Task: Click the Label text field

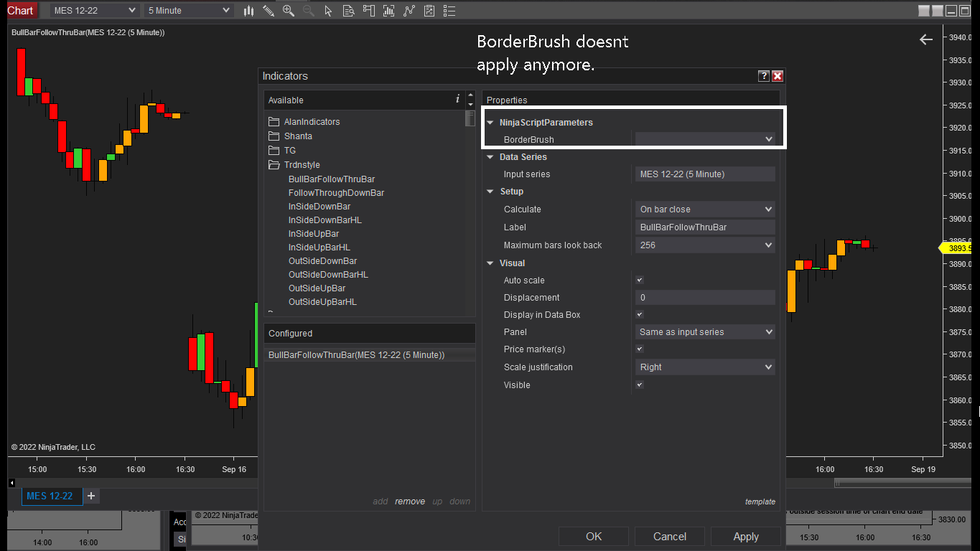Action: [x=705, y=227]
